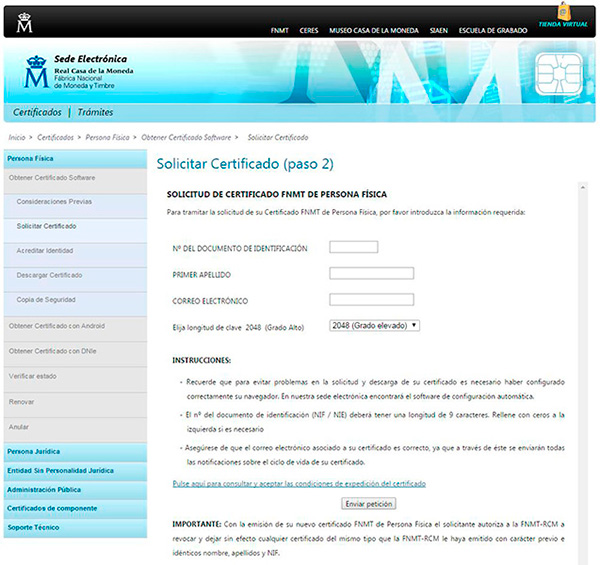Image resolution: width=600 pixels, height=565 pixels.
Task: Open Anular in sidebar
Action: pos(75,430)
